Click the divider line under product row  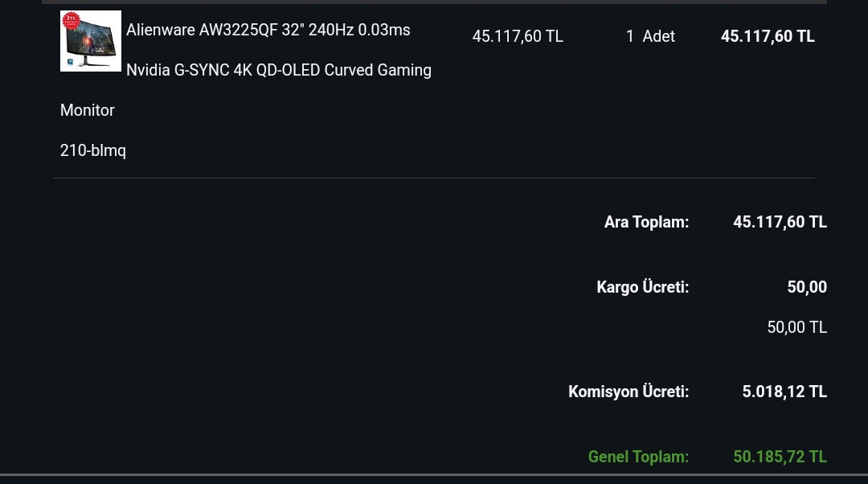click(x=435, y=178)
